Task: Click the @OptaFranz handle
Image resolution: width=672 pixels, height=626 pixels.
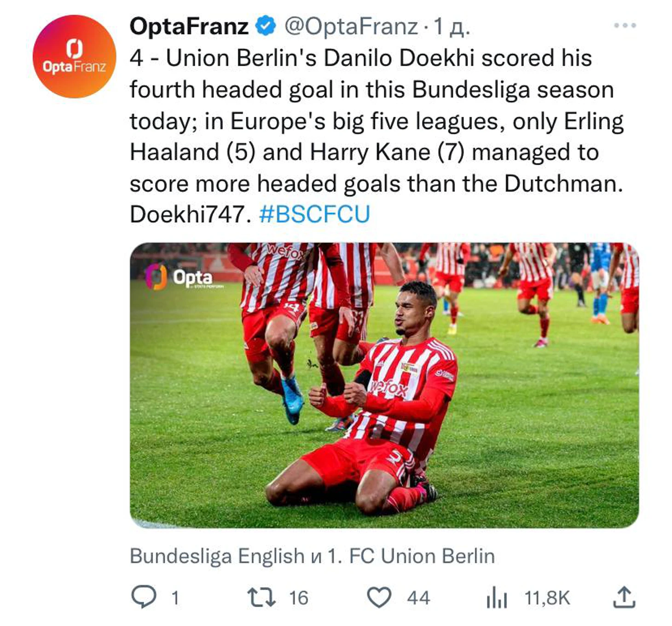Action: (351, 26)
